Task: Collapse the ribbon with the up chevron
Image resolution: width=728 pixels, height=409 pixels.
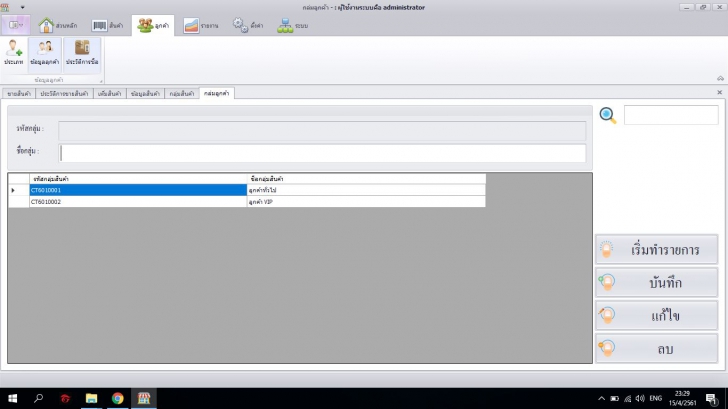Action: point(720,78)
